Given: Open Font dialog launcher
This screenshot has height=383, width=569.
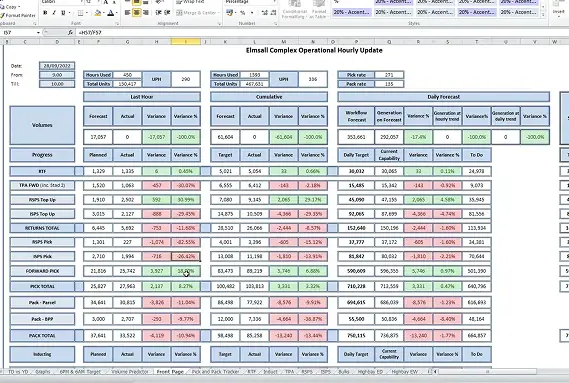Looking at the screenshot, I should pos(117,24).
